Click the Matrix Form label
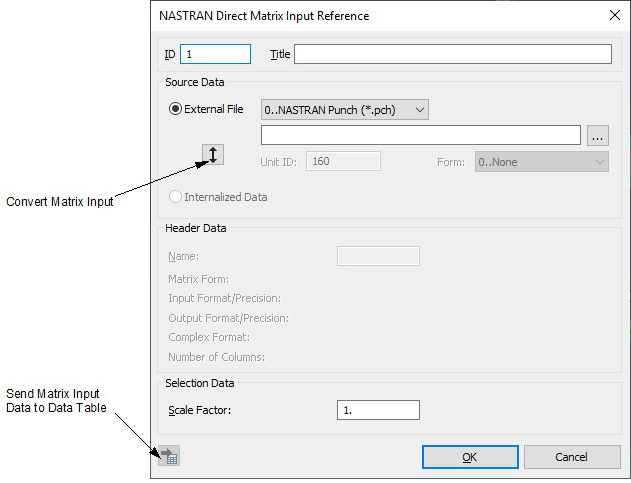This screenshot has height=483, width=631. (198, 279)
